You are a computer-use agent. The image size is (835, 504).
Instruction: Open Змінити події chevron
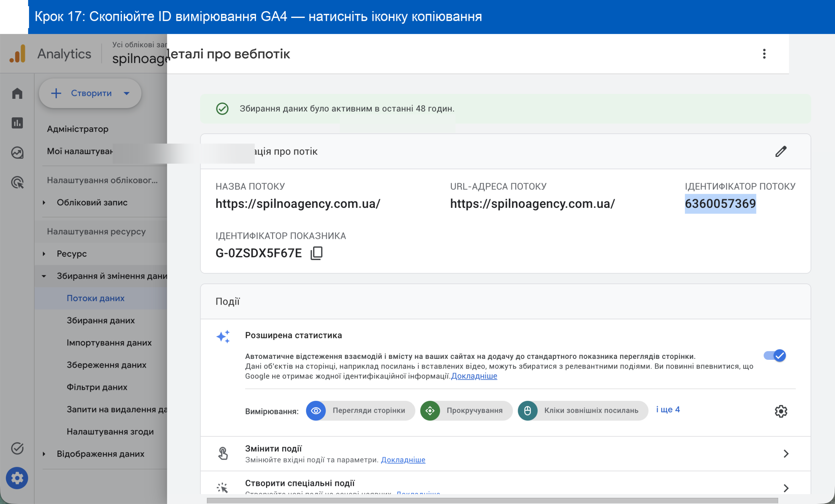[x=786, y=453]
